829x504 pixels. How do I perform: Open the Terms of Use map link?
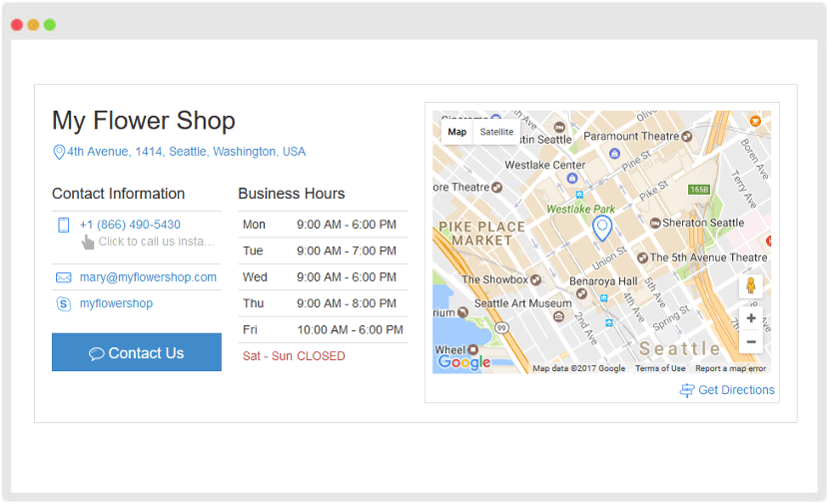(660, 368)
